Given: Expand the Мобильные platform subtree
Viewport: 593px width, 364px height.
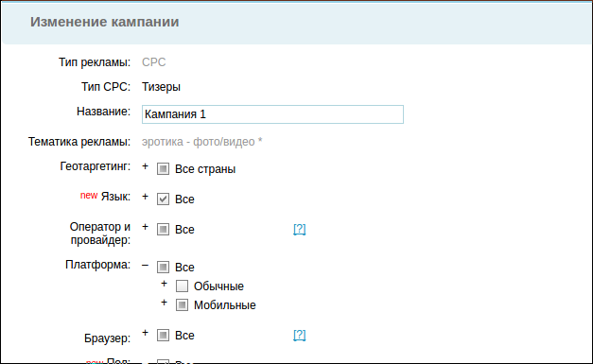Looking at the screenshot, I should click(164, 303).
